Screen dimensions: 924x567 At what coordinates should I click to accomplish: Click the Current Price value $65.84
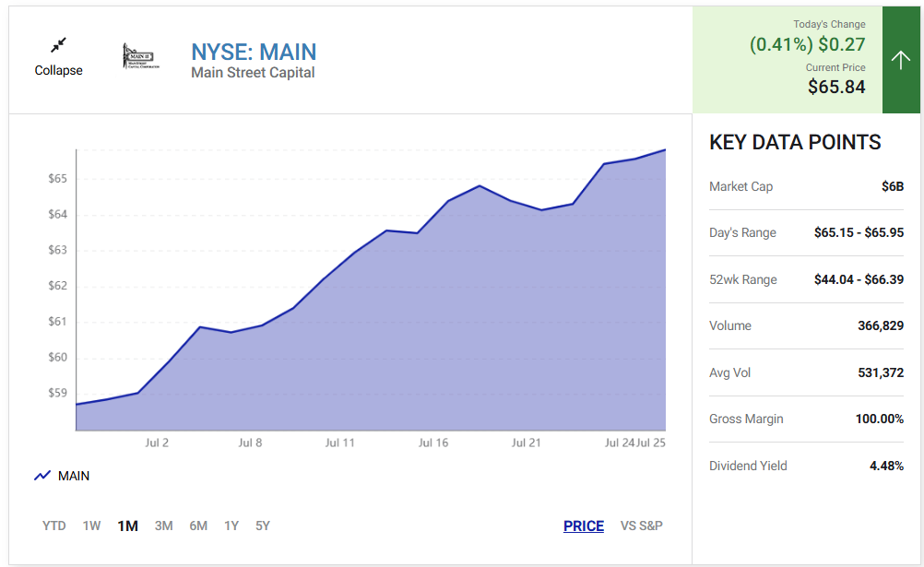836,87
